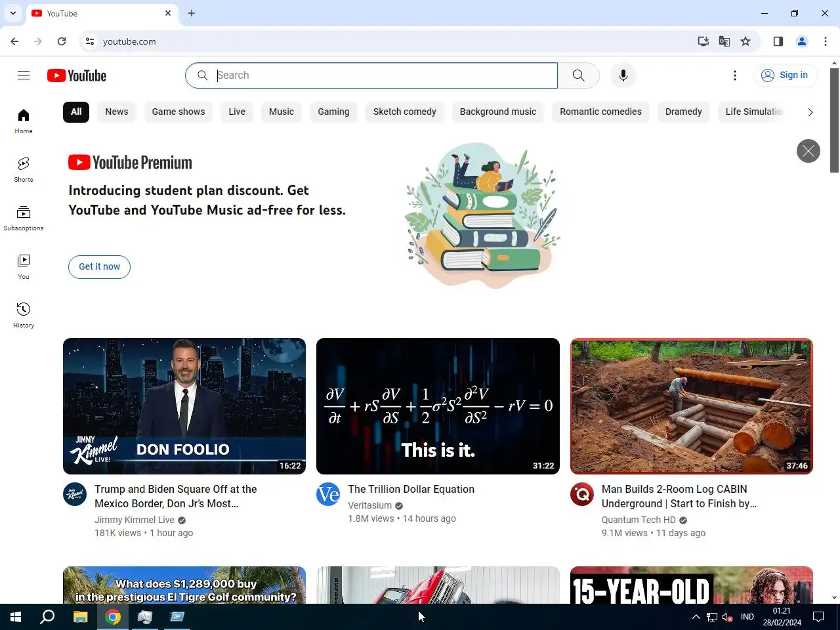Select the Sketch comedy chip
Viewport: 840px width, 630px height.
[x=405, y=112]
